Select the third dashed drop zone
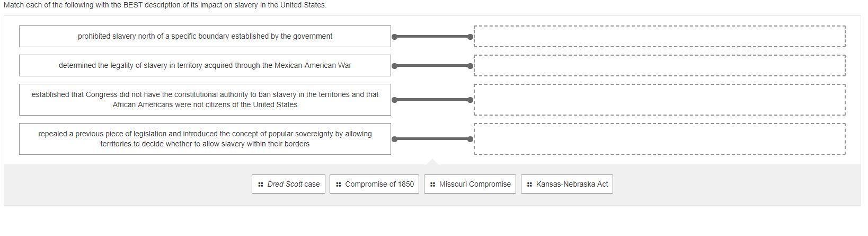 pyautogui.click(x=659, y=100)
